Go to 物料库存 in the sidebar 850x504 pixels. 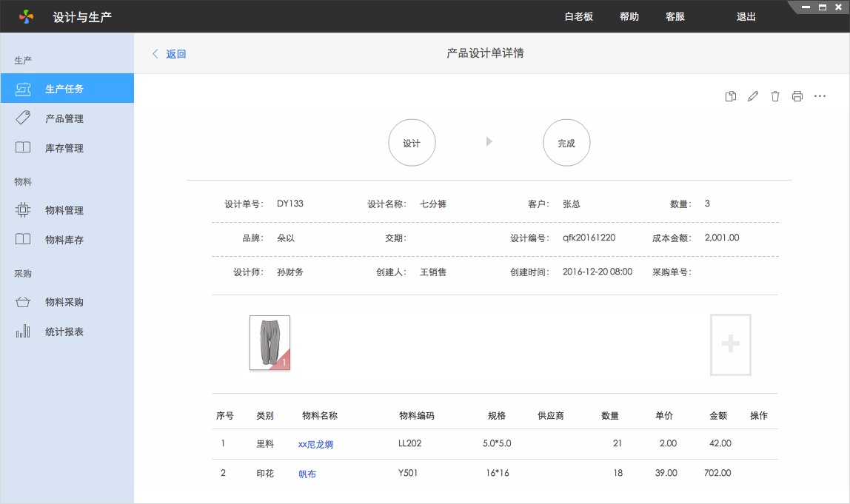click(x=64, y=240)
